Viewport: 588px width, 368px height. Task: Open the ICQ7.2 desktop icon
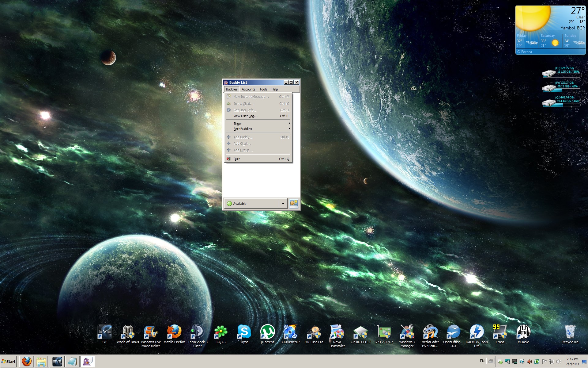[x=221, y=332]
